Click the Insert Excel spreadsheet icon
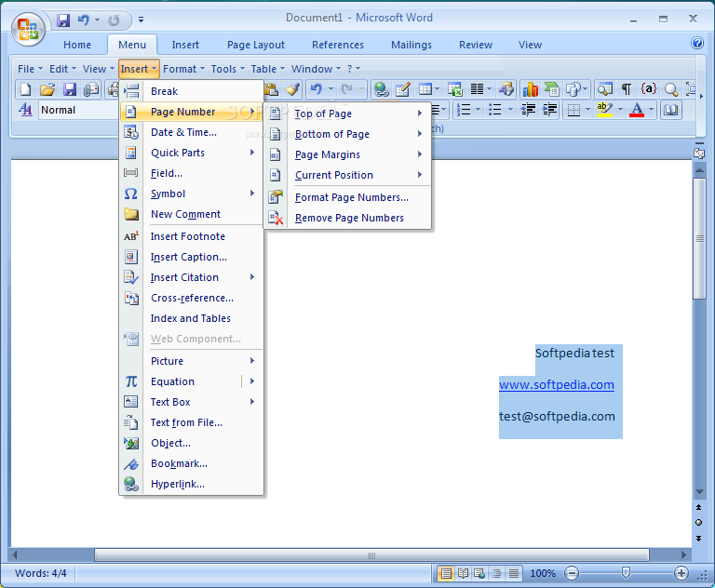 pos(455,89)
